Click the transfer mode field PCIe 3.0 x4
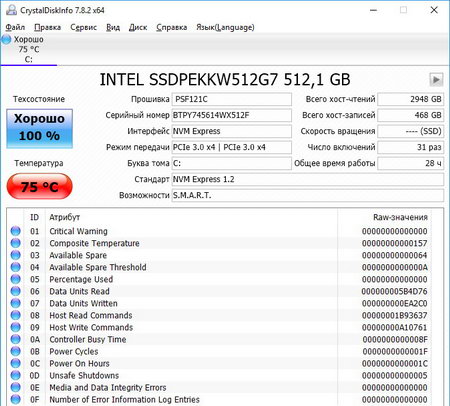This screenshot has height=406, width=450. (x=232, y=147)
